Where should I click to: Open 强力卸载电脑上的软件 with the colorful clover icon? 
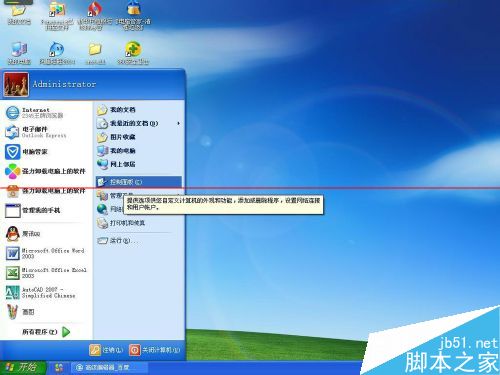[x=46, y=171]
